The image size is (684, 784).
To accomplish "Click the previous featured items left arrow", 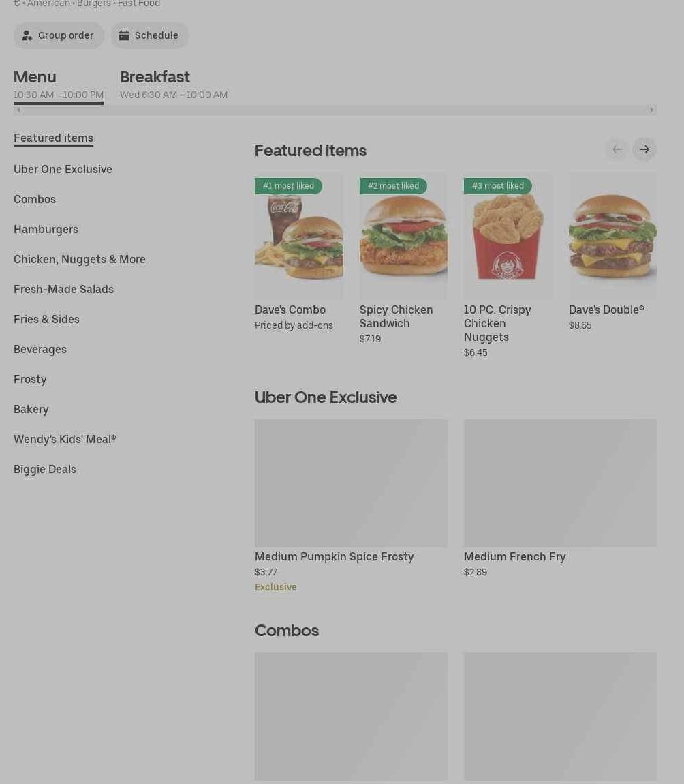I will [x=617, y=149].
